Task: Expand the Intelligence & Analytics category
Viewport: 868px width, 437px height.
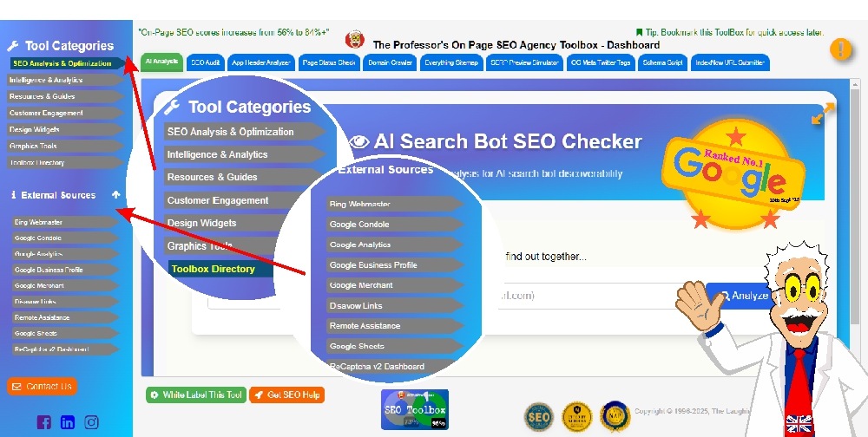Action: click(66, 80)
